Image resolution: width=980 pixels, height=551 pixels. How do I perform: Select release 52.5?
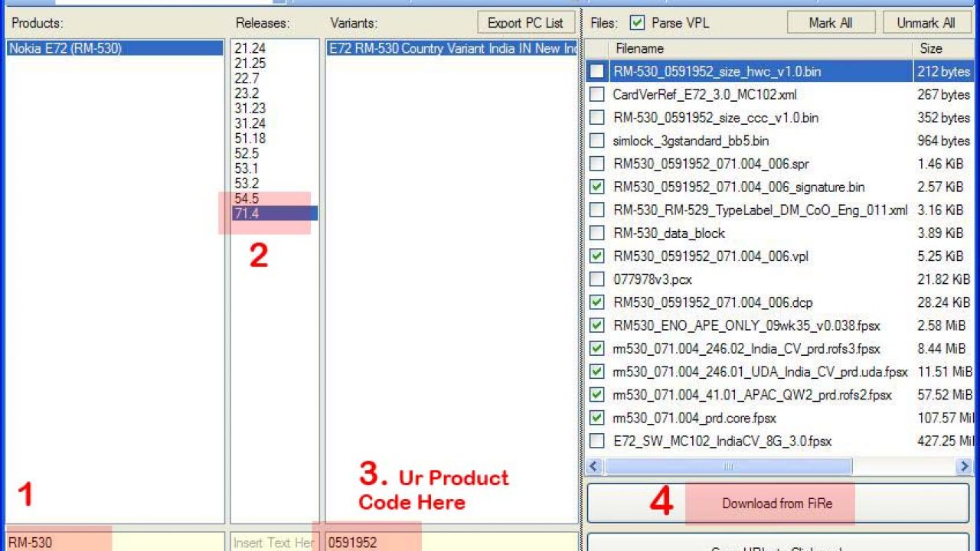pyautogui.click(x=247, y=153)
